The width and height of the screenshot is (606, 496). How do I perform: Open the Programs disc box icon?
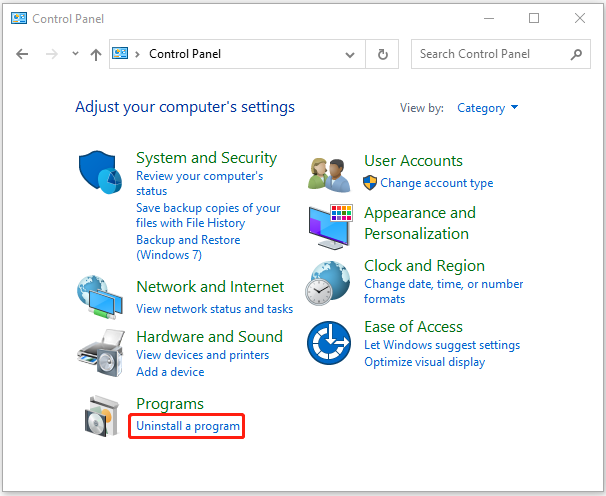[x=102, y=416]
